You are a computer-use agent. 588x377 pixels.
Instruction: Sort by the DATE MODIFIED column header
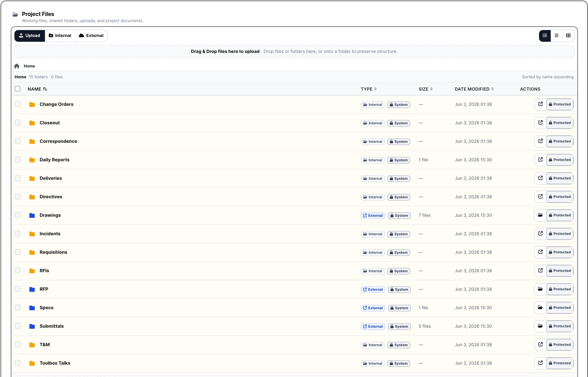(474, 89)
